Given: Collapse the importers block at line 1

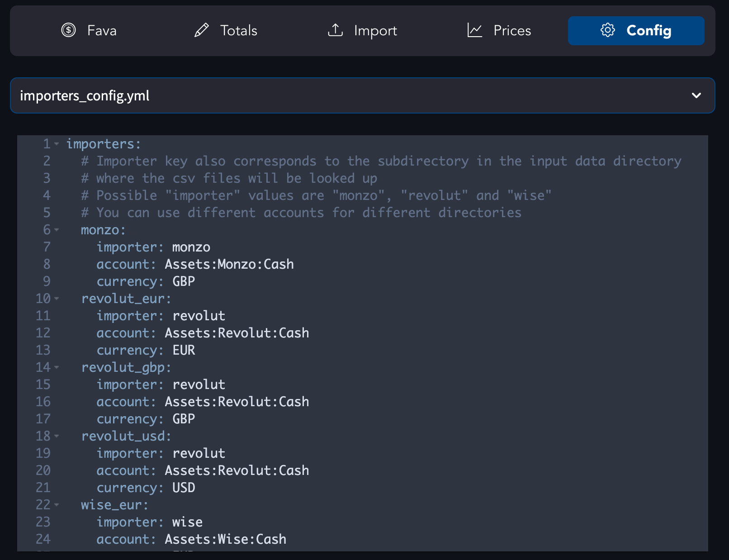Looking at the screenshot, I should (57, 144).
